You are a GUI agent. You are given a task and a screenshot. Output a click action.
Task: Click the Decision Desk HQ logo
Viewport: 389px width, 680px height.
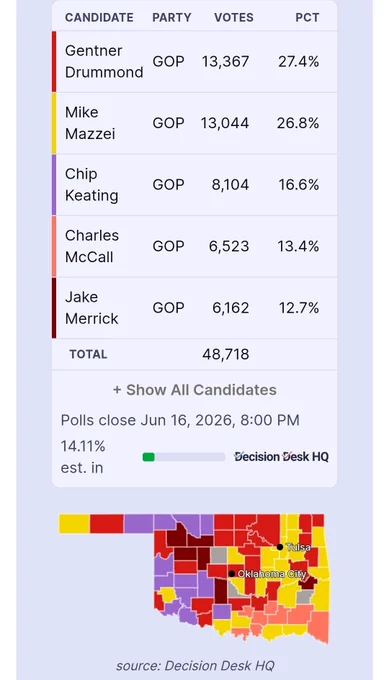tap(281, 457)
